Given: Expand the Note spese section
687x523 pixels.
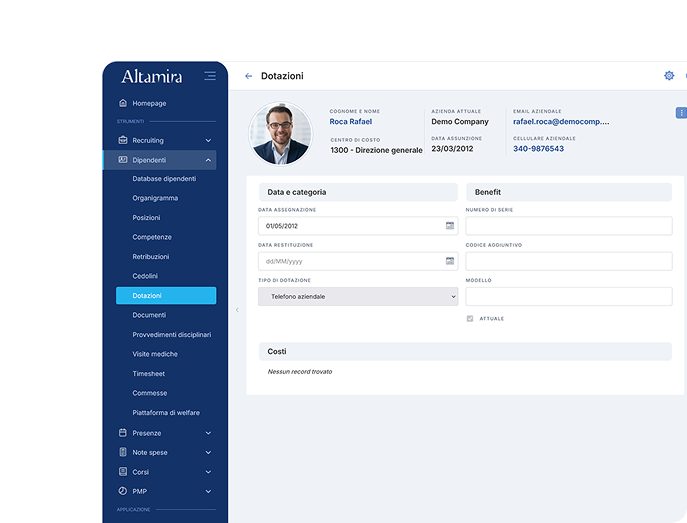Looking at the screenshot, I should (208, 452).
